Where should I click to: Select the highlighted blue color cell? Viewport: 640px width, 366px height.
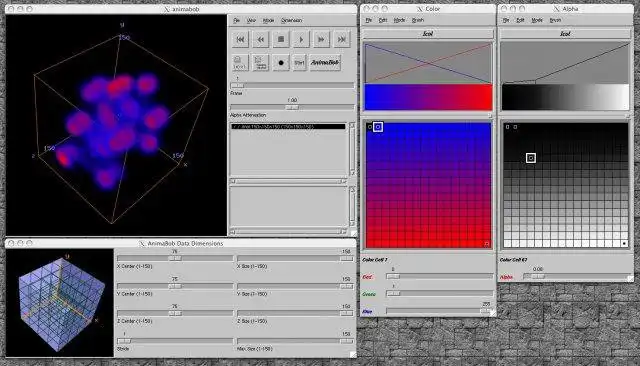(378, 127)
